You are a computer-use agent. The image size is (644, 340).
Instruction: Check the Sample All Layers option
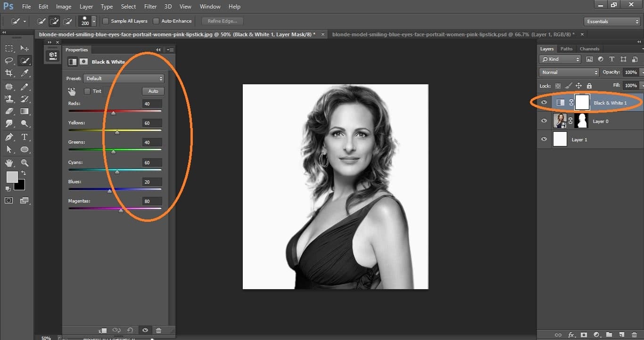click(106, 21)
